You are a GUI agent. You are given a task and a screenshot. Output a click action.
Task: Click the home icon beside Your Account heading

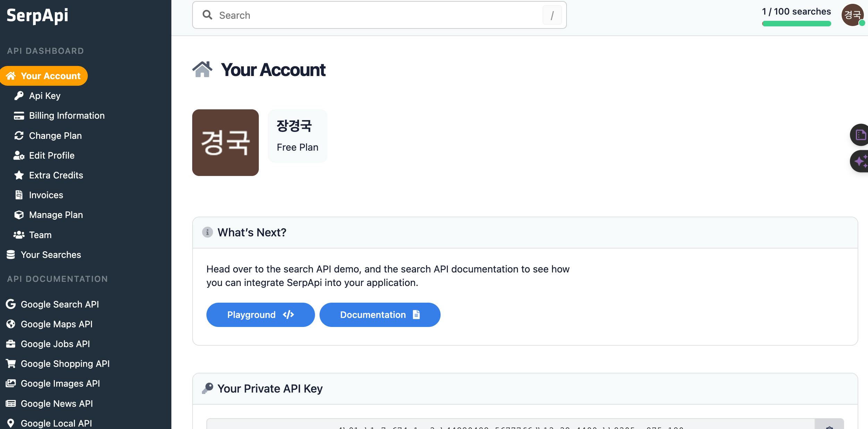click(202, 69)
